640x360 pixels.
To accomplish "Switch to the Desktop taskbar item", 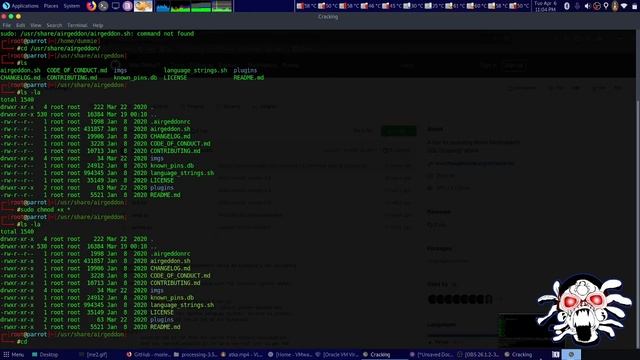I will [x=45, y=355].
